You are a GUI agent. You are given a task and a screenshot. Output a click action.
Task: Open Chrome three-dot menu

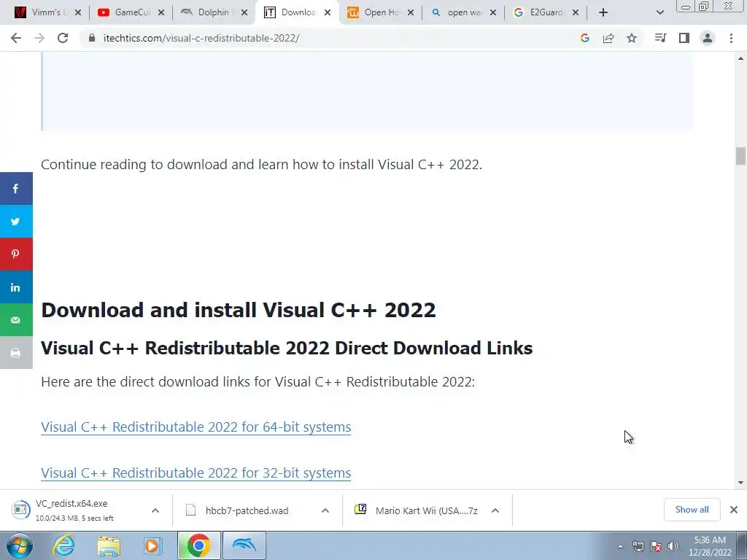731,38
